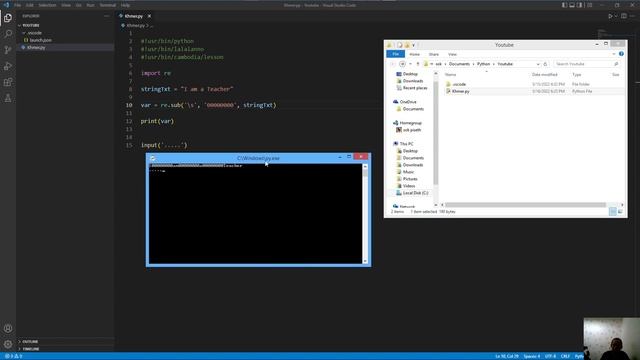The width and height of the screenshot is (640, 360).
Task: Toggle the Panel layout icon
Action: (x=572, y=5)
